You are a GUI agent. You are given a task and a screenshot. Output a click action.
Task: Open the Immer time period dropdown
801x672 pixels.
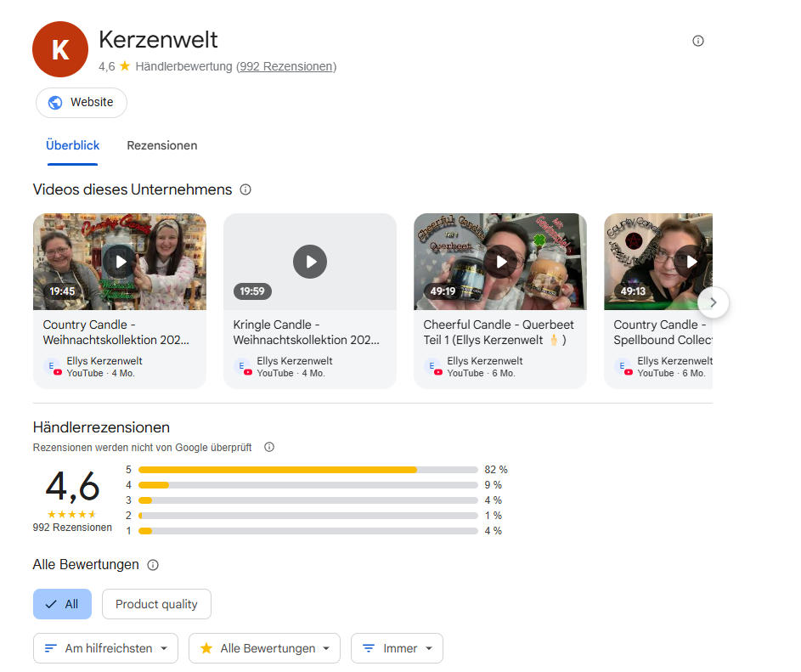[397, 648]
